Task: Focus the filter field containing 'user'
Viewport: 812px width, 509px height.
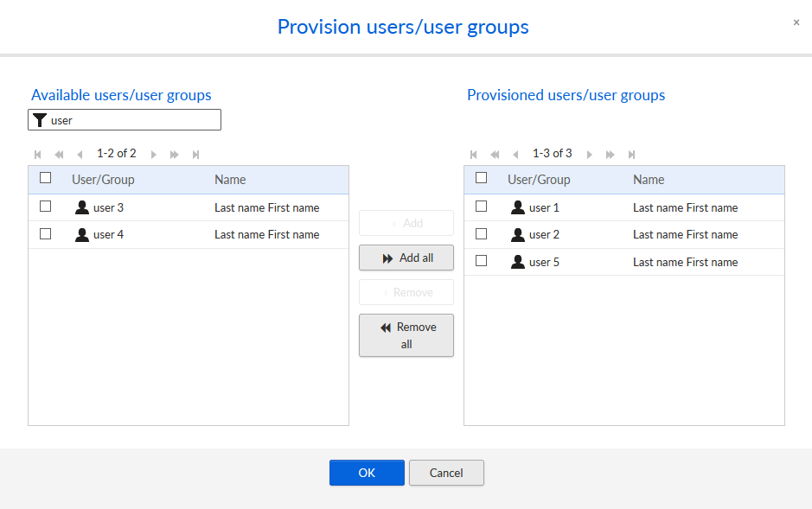Action: pos(125,120)
